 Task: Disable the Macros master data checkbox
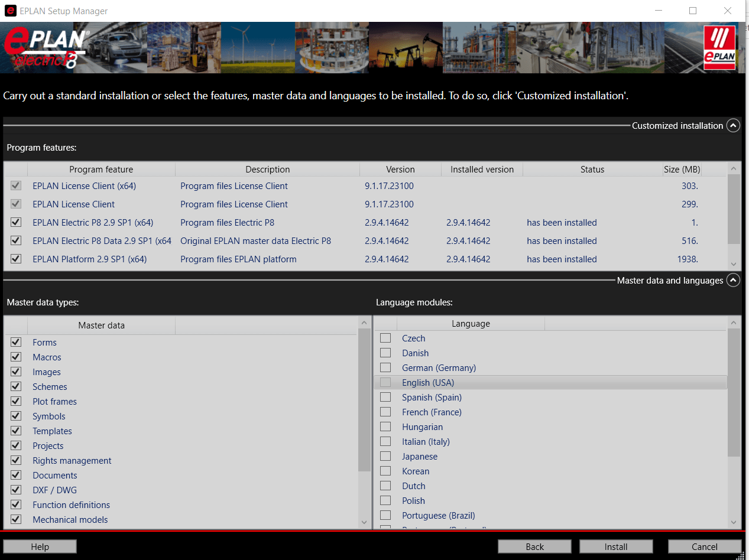point(16,357)
